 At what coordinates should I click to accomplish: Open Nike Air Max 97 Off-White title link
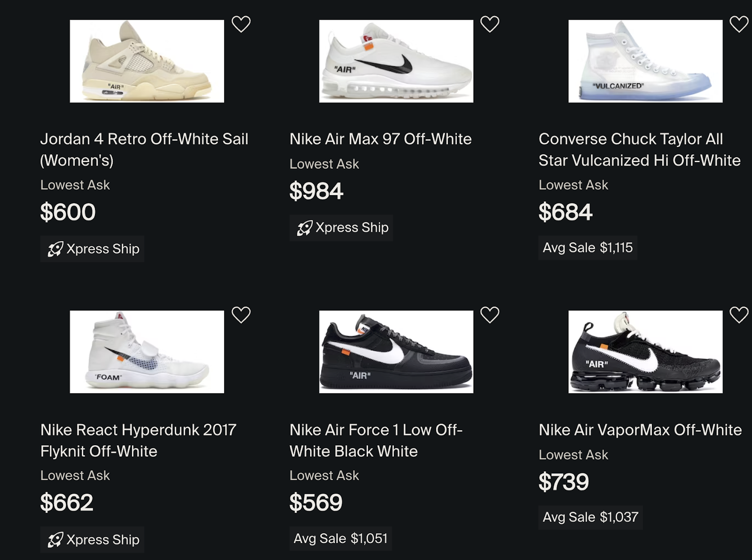381,139
